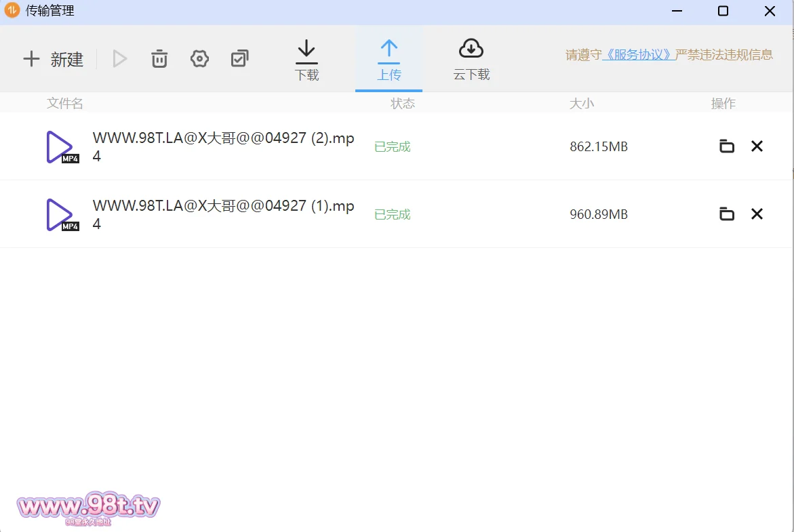Open the 云下载 cloud download tab
Screen dimensions: 794x532
471,60
